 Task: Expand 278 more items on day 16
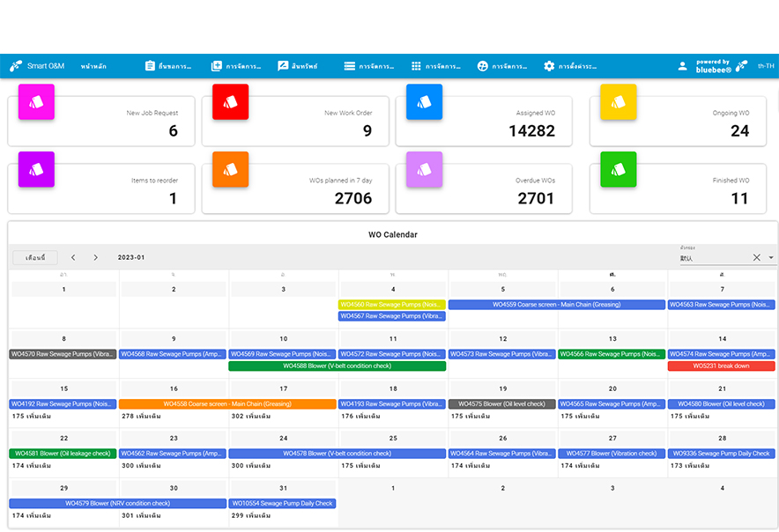140,416
